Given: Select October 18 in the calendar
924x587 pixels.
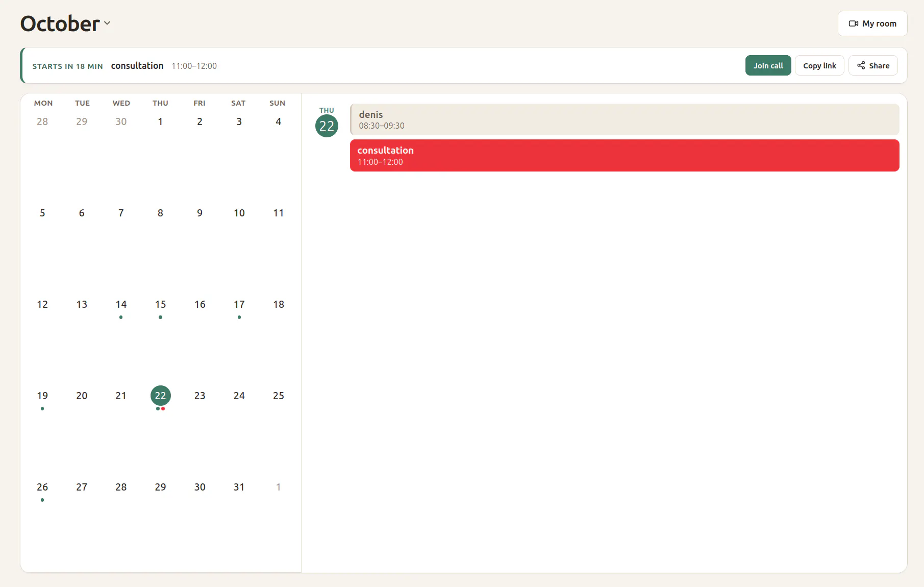Looking at the screenshot, I should (278, 305).
